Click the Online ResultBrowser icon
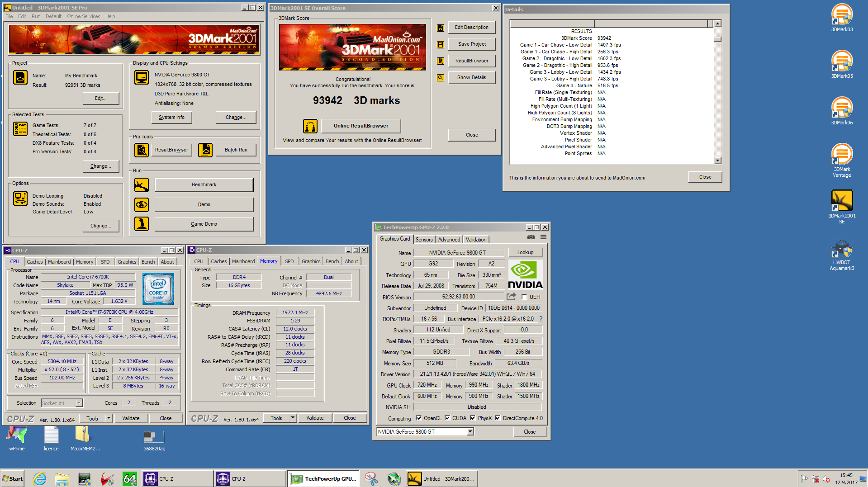868x487 pixels. coord(310,126)
